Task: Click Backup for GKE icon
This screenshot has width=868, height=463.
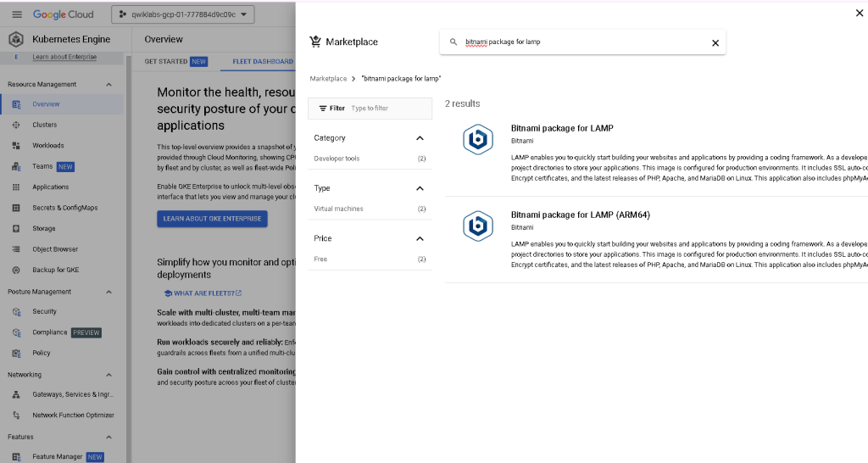Action: point(16,271)
